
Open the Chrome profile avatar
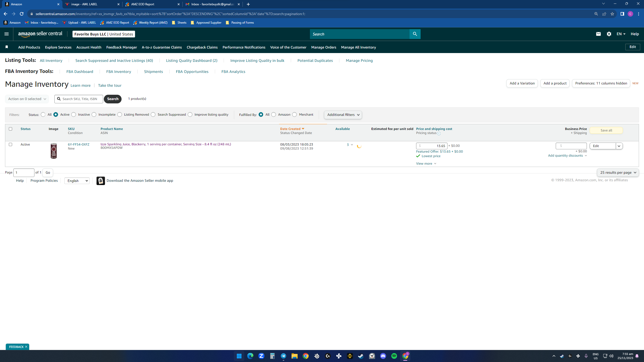630,14
